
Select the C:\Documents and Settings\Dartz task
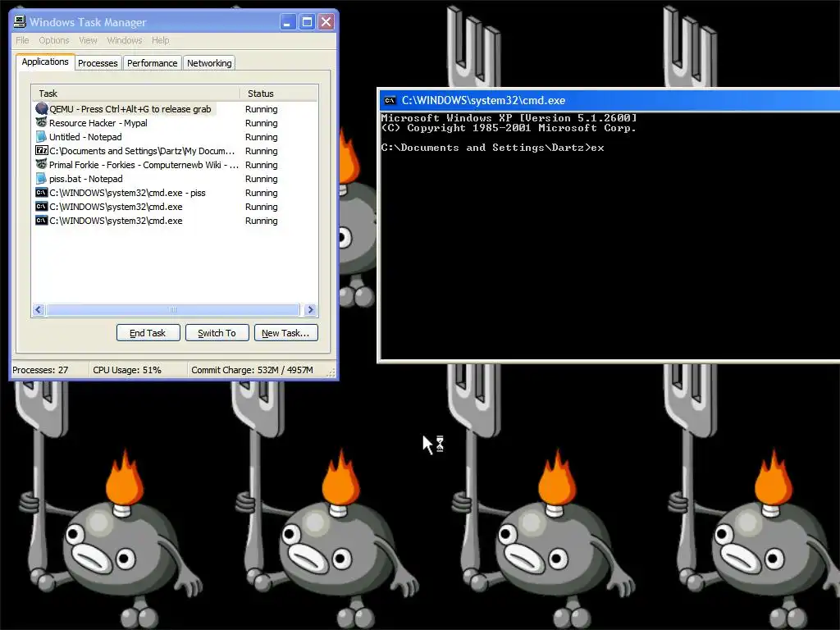point(142,151)
